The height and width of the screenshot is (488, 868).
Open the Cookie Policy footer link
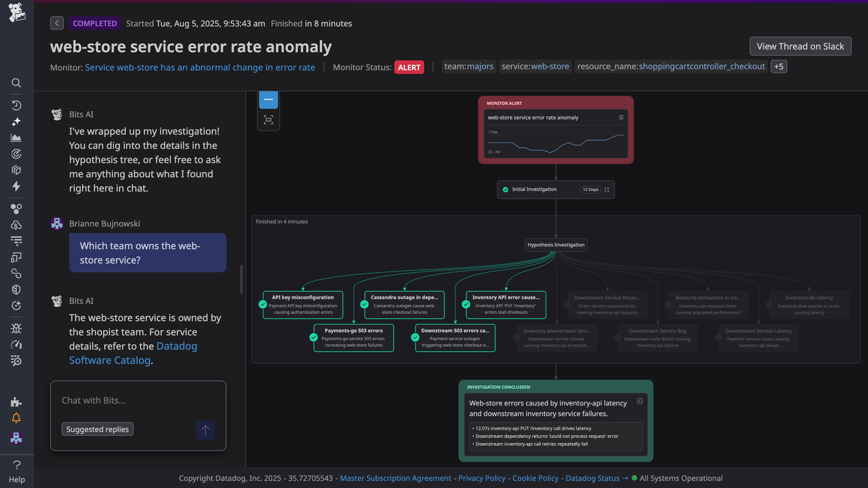click(536, 478)
